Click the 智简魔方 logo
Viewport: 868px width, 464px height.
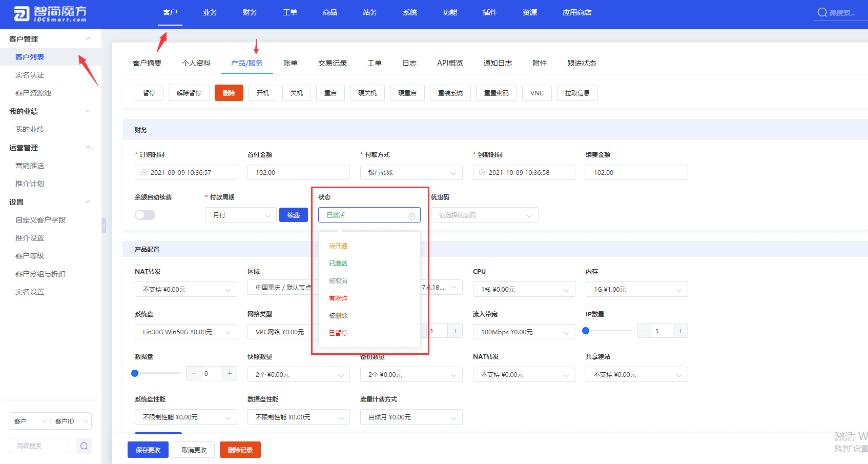pyautogui.click(x=50, y=13)
